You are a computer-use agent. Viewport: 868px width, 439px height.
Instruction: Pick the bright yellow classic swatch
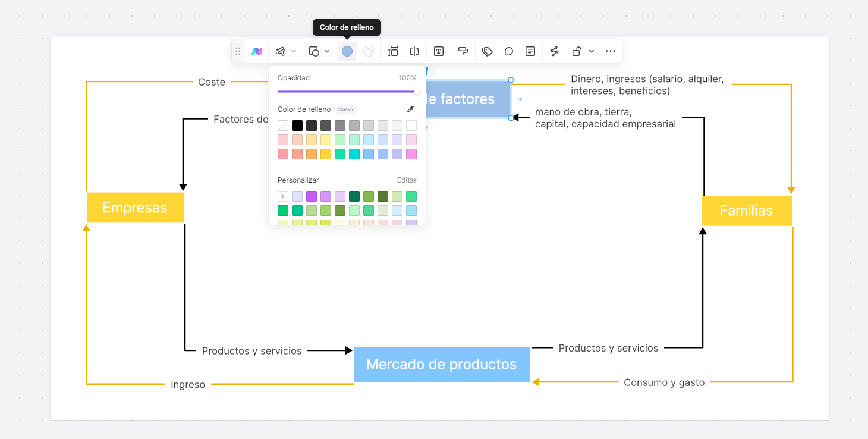tap(326, 154)
